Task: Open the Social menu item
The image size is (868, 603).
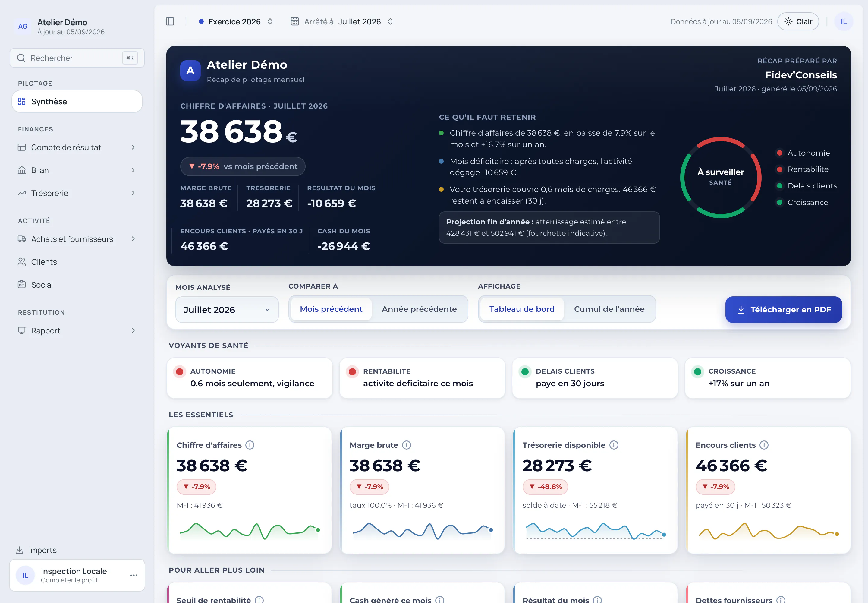Action: (77, 285)
